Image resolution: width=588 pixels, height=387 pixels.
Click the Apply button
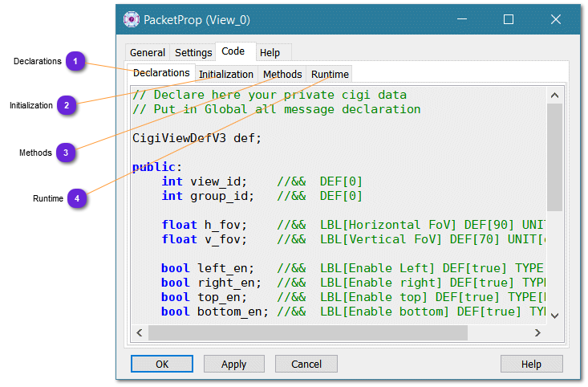[233, 364]
